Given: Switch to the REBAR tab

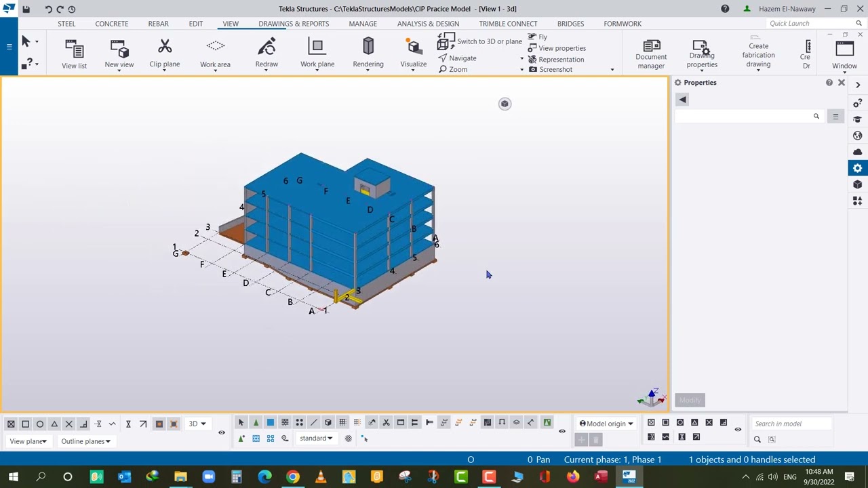Looking at the screenshot, I should (x=158, y=24).
